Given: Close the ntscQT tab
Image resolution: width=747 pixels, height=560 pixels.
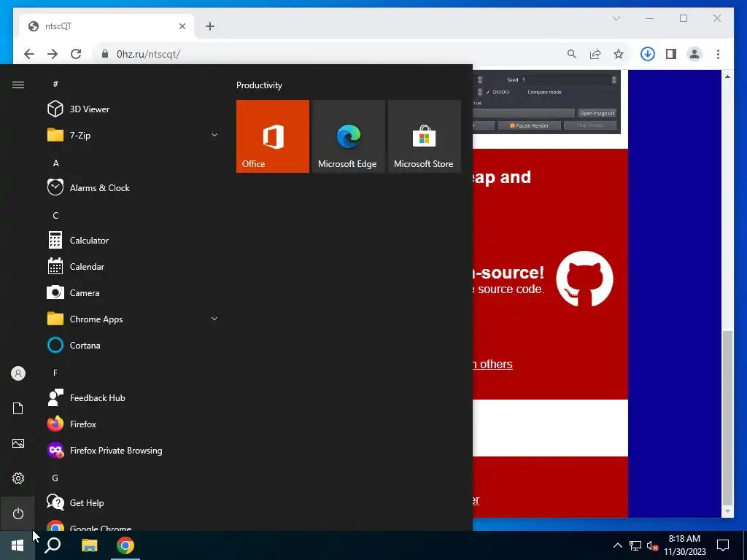Looking at the screenshot, I should coord(182,26).
